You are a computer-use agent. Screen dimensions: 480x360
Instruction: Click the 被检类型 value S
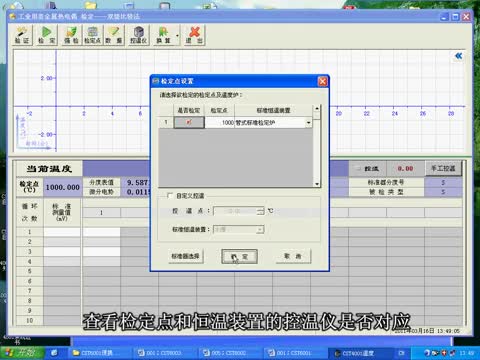pyautogui.click(x=443, y=192)
